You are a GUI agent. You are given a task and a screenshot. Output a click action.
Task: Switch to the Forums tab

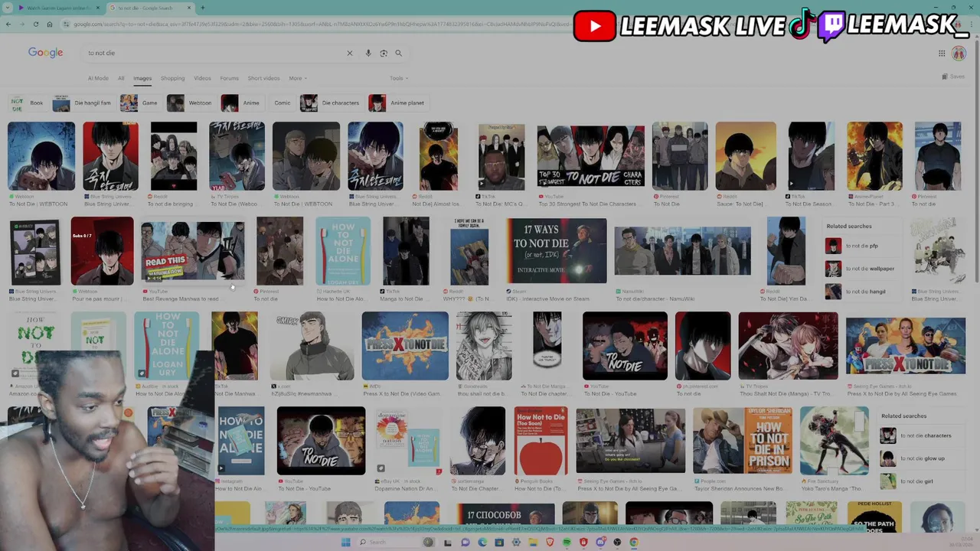click(229, 78)
